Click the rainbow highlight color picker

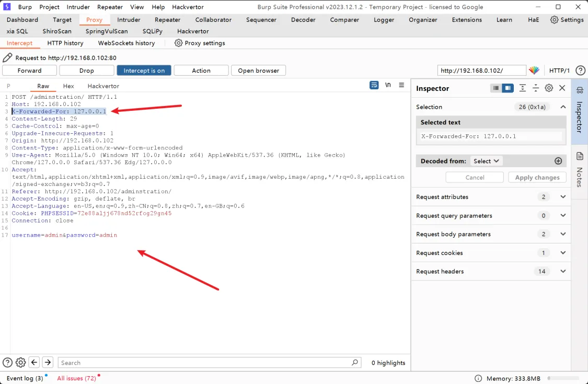(x=534, y=71)
